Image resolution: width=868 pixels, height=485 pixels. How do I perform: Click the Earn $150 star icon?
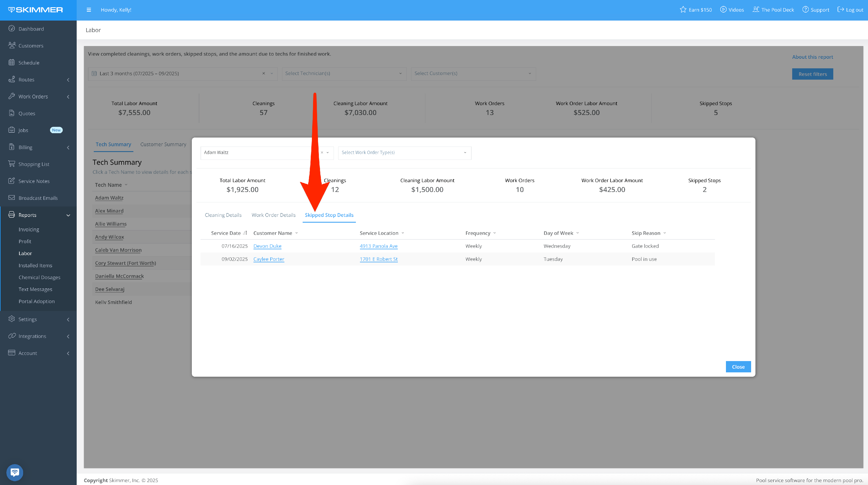[x=683, y=10]
